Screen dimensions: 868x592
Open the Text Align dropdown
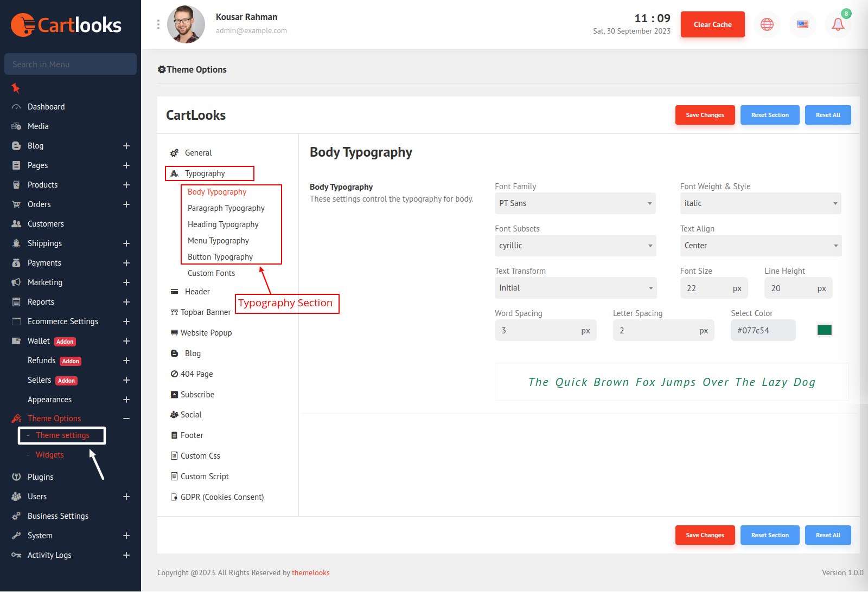point(760,246)
